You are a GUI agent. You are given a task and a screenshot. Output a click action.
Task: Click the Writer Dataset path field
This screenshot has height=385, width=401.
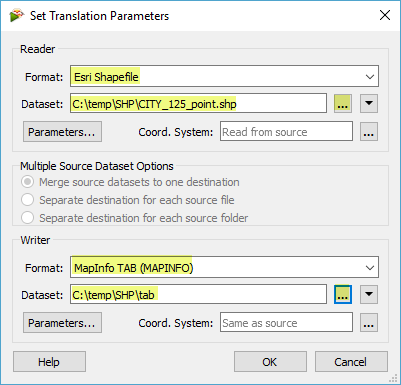click(198, 294)
